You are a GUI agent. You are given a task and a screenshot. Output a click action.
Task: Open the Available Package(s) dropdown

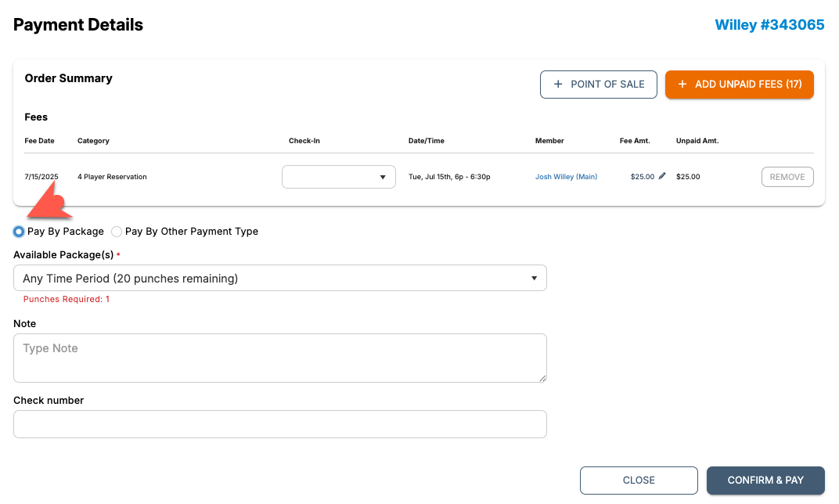tap(279, 278)
